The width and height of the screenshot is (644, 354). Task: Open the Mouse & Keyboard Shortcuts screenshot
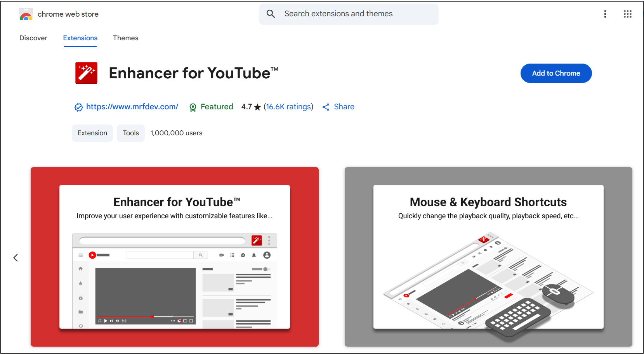point(488,257)
